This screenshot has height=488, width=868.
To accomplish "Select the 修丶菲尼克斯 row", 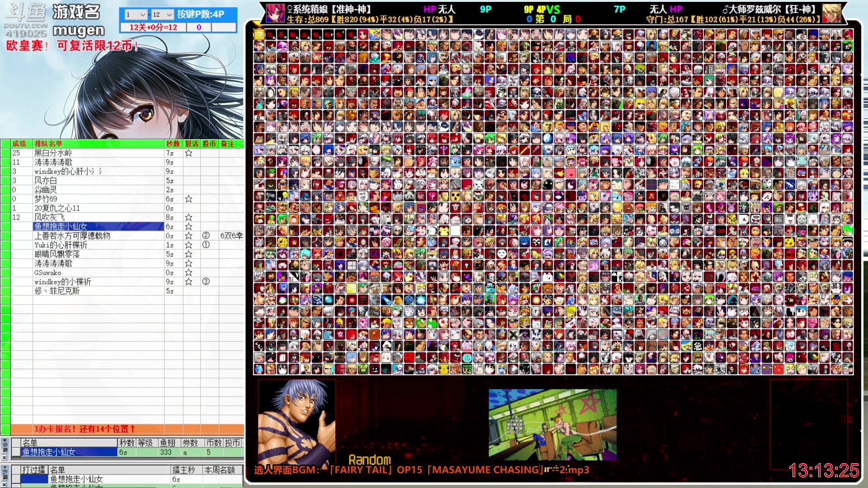I will pos(99,291).
